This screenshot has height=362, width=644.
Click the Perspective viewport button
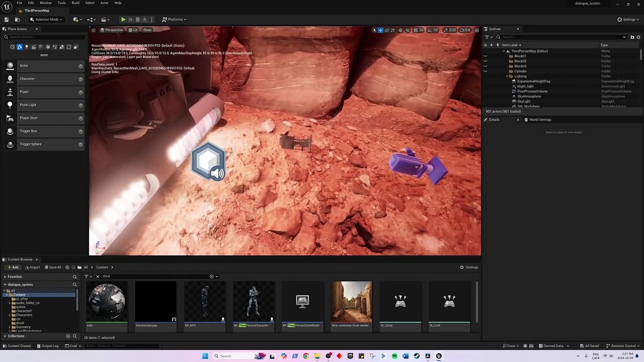click(x=111, y=30)
